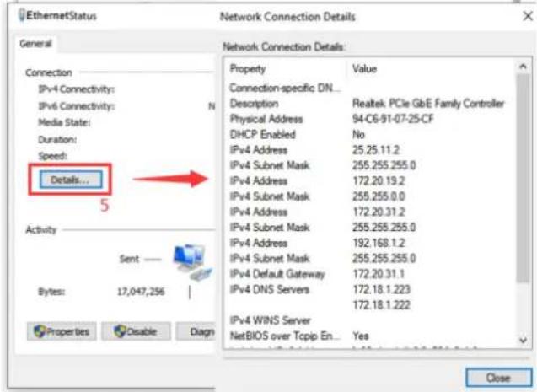Click the shield icon on Disable
Viewport: 537px width, 392px height.
pyautogui.click(x=120, y=331)
